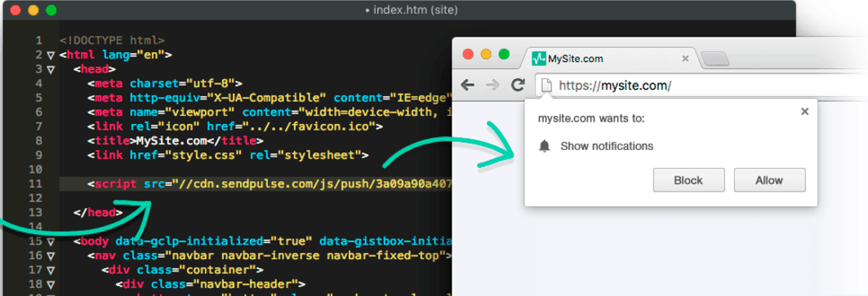This screenshot has width=868, height=296.
Task: Click the <title>MySite.com</title> line
Action: [x=175, y=140]
